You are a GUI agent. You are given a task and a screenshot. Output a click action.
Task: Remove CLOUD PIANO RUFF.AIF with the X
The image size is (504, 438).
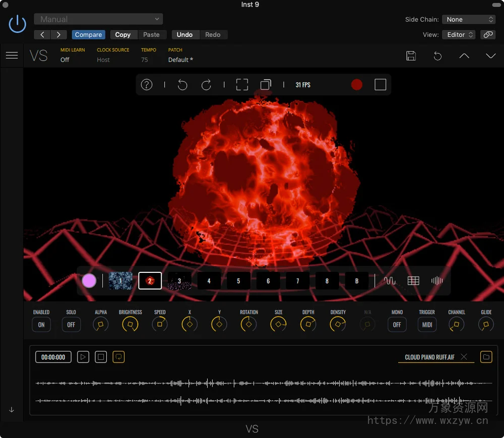[x=464, y=357]
